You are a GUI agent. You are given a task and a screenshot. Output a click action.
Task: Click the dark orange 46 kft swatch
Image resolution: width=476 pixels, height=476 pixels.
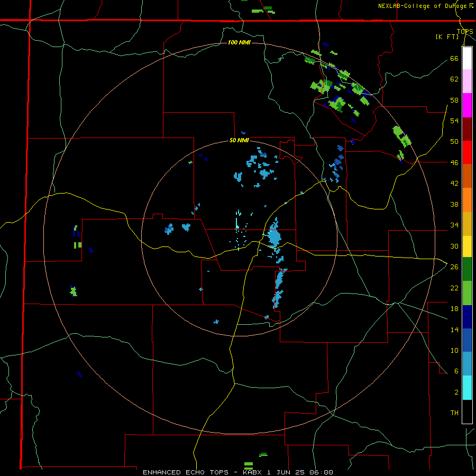click(x=467, y=176)
